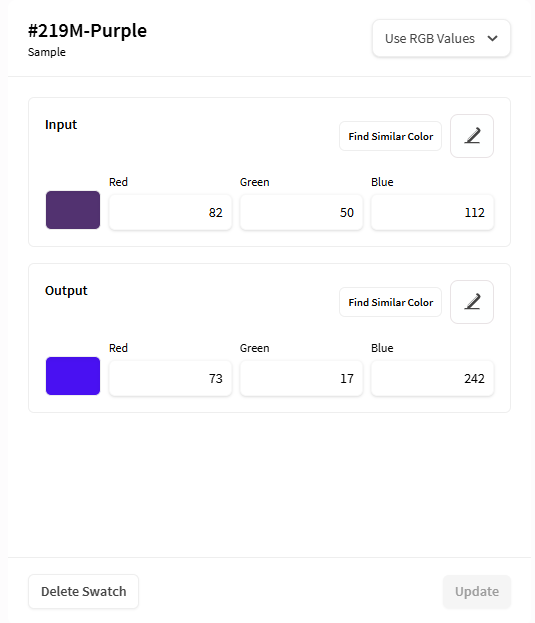535x623 pixels.
Task: Click the Output eyedropper icon
Action: pyautogui.click(x=472, y=302)
